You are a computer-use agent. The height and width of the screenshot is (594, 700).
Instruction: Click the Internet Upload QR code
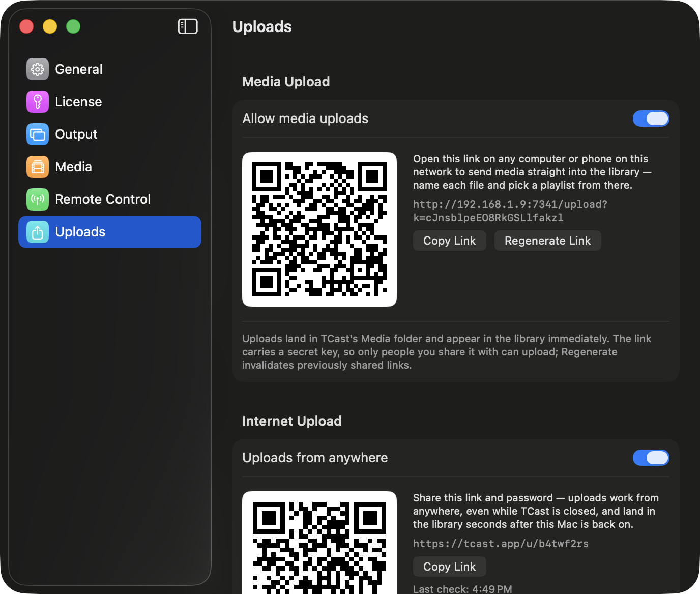click(319, 543)
